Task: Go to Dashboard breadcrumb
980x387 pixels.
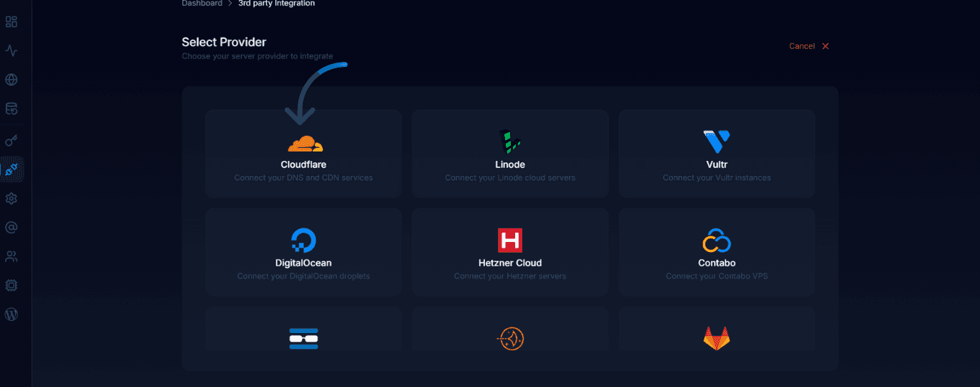Action: pyautogui.click(x=202, y=4)
